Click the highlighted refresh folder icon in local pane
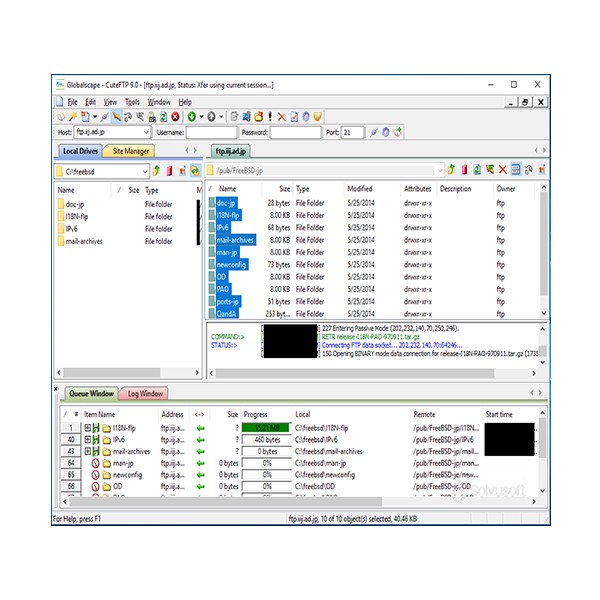 coord(195,171)
